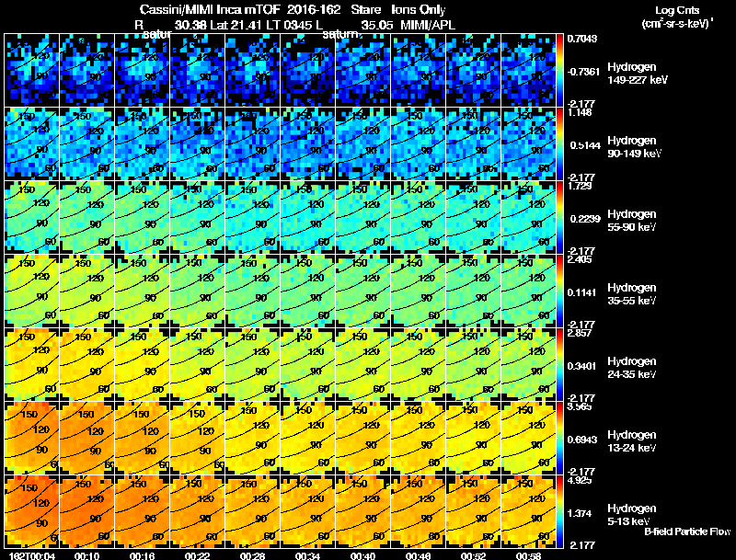This screenshot has width=736, height=560.
Task: Click the 'Log Cnts' colorbar heading
Action: tap(677, 10)
